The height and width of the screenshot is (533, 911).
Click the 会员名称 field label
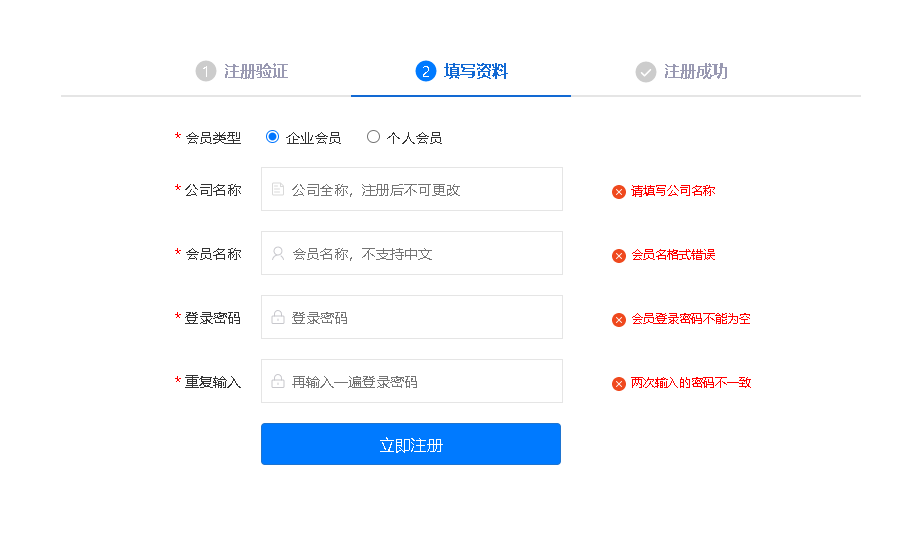coord(213,254)
